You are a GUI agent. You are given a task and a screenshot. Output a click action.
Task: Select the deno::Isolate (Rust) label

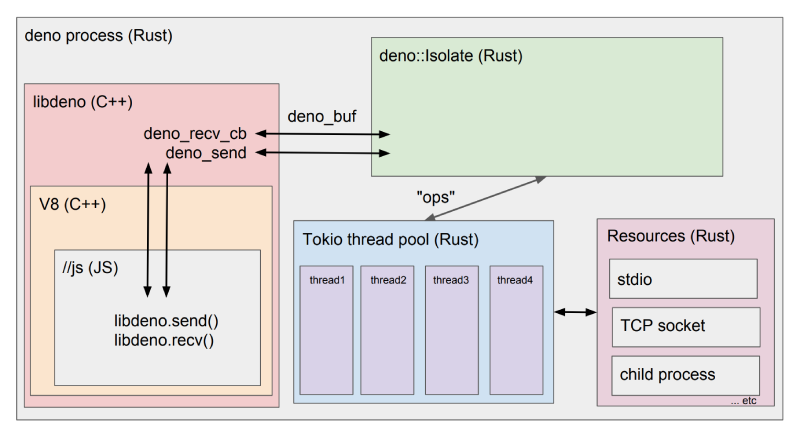coord(451,56)
